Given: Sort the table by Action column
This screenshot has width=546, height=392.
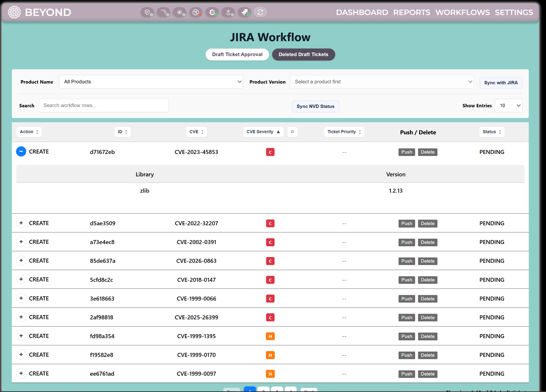Looking at the screenshot, I should [29, 132].
